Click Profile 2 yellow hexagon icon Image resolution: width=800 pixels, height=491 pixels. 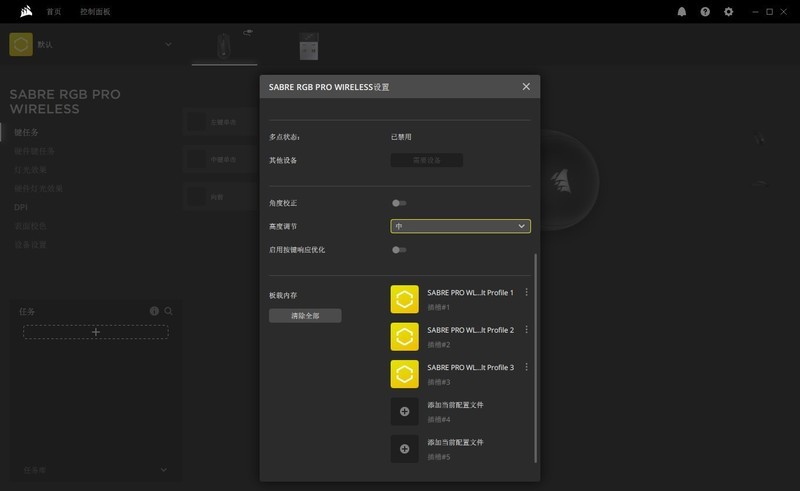tap(405, 336)
